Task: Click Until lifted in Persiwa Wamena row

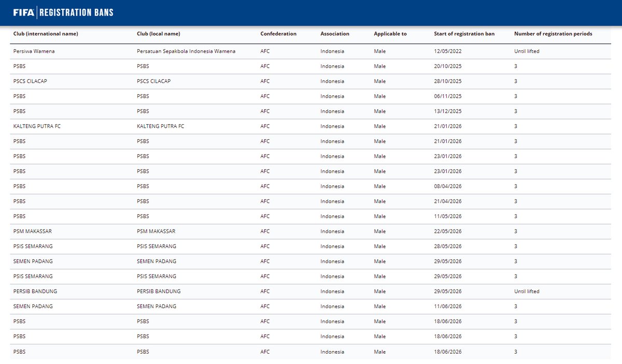Action: 527,51
